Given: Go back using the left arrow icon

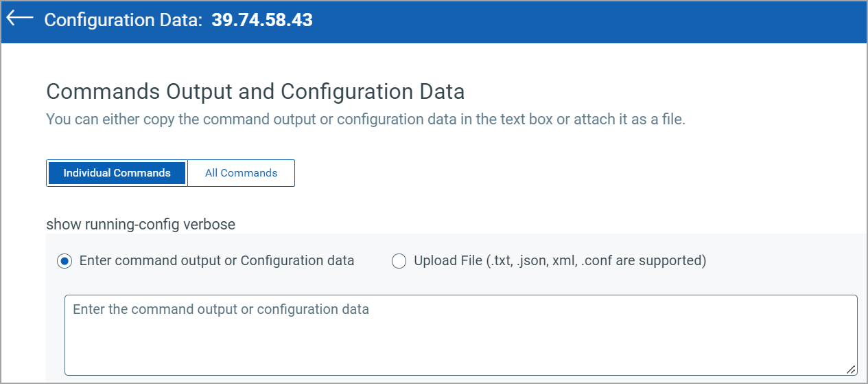Looking at the screenshot, I should (20, 19).
